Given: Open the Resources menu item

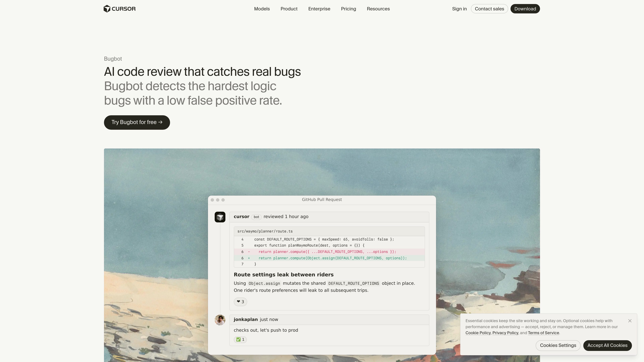Looking at the screenshot, I should [x=378, y=9].
